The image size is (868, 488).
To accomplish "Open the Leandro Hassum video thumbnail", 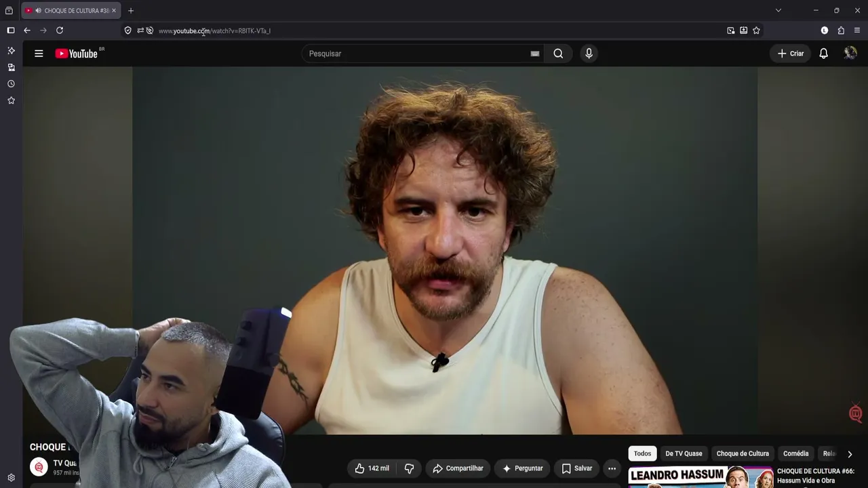I will (x=701, y=477).
